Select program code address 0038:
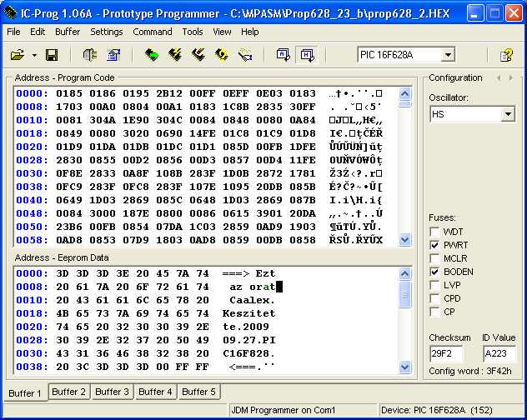Screen dimensions: 527x420 [32, 187]
